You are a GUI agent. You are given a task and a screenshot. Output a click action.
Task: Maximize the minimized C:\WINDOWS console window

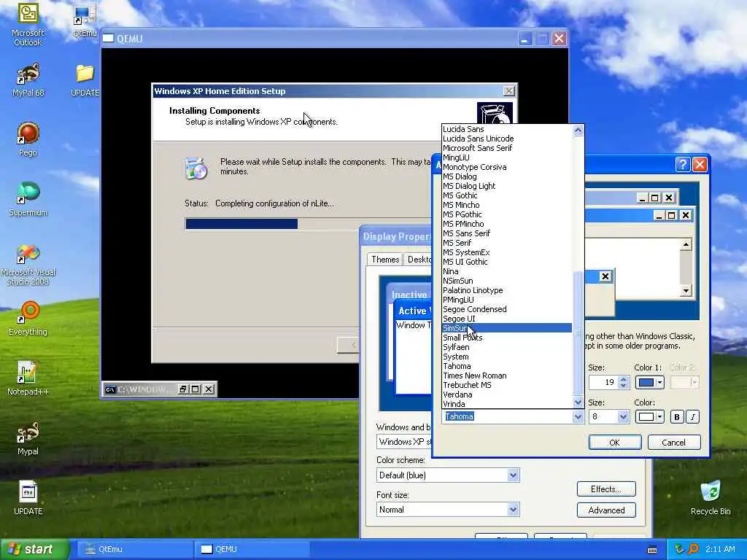click(196, 389)
